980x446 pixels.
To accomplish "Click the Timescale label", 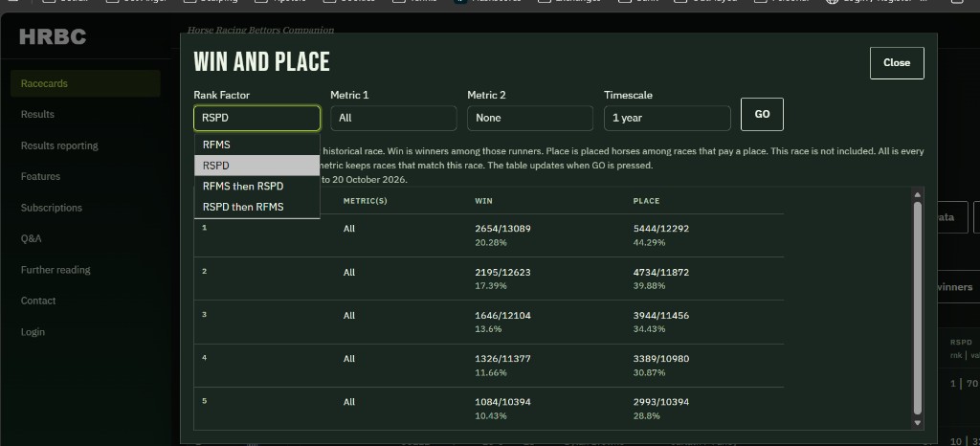I will pyautogui.click(x=628, y=95).
